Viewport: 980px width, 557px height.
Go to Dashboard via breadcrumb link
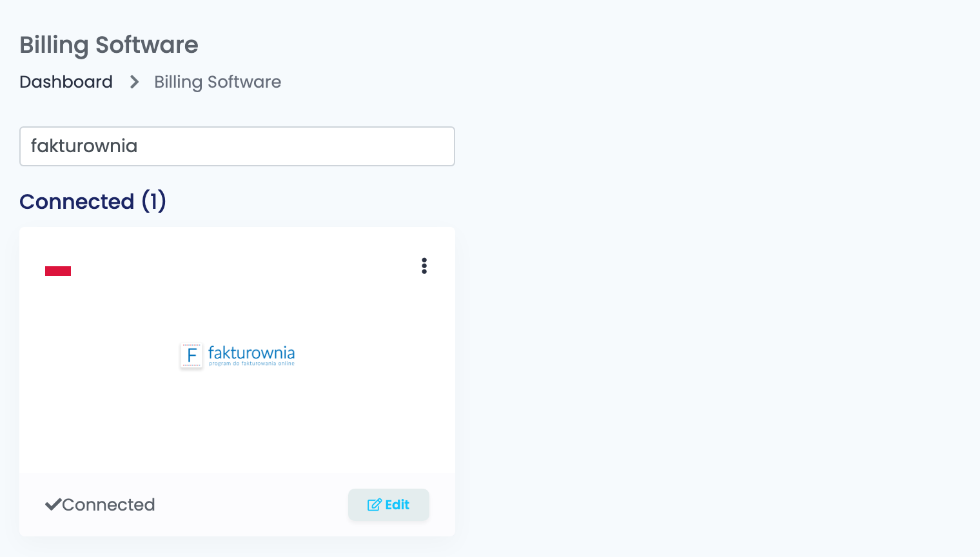(66, 82)
